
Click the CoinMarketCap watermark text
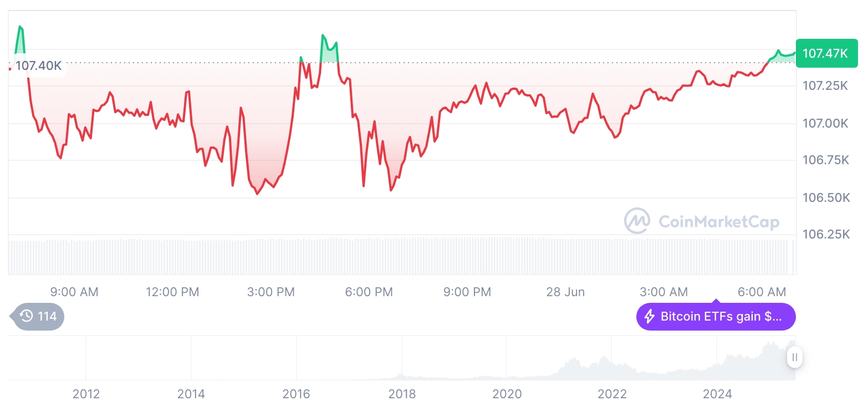(719, 222)
